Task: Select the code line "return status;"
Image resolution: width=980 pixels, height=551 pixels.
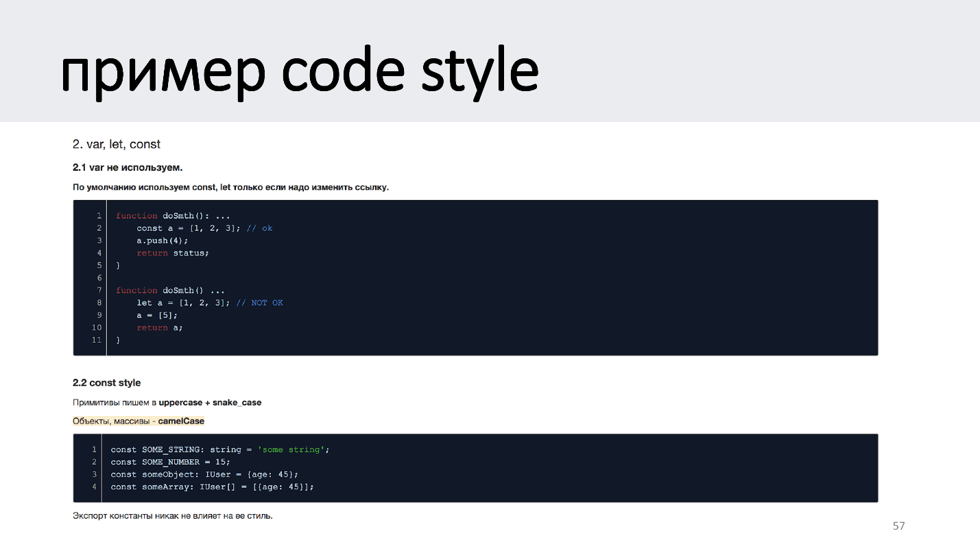Action: pos(173,253)
